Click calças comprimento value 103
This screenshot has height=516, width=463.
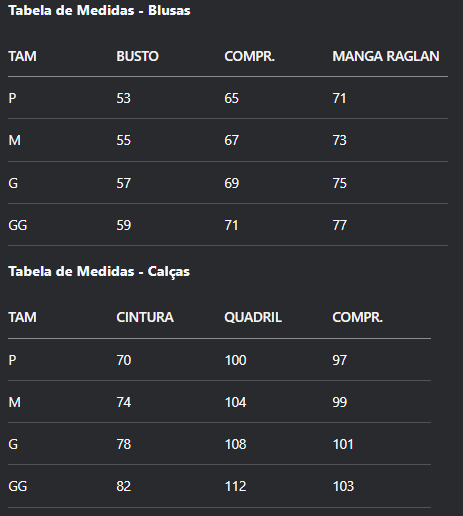pyautogui.click(x=343, y=486)
